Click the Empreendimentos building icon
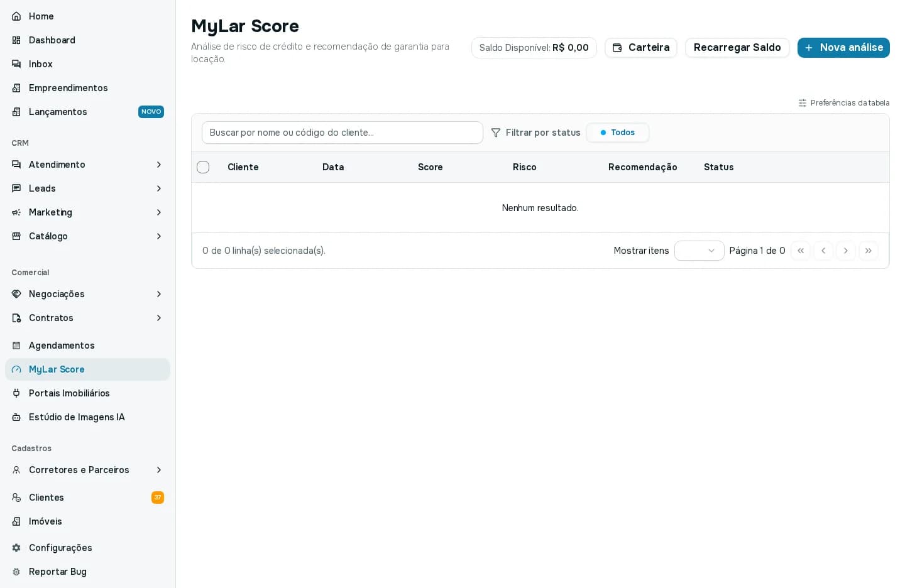905x588 pixels. pos(16,88)
